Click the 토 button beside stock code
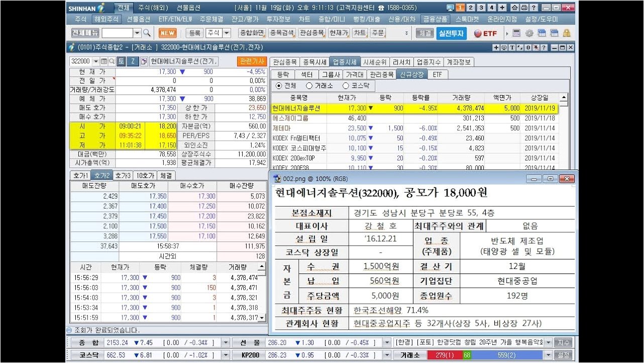The image size is (644, 363). pos(121,61)
